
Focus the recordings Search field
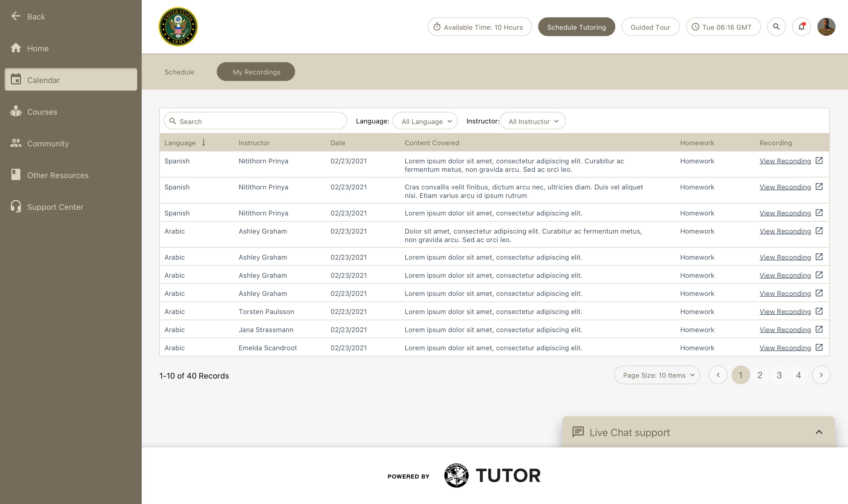[x=255, y=121]
